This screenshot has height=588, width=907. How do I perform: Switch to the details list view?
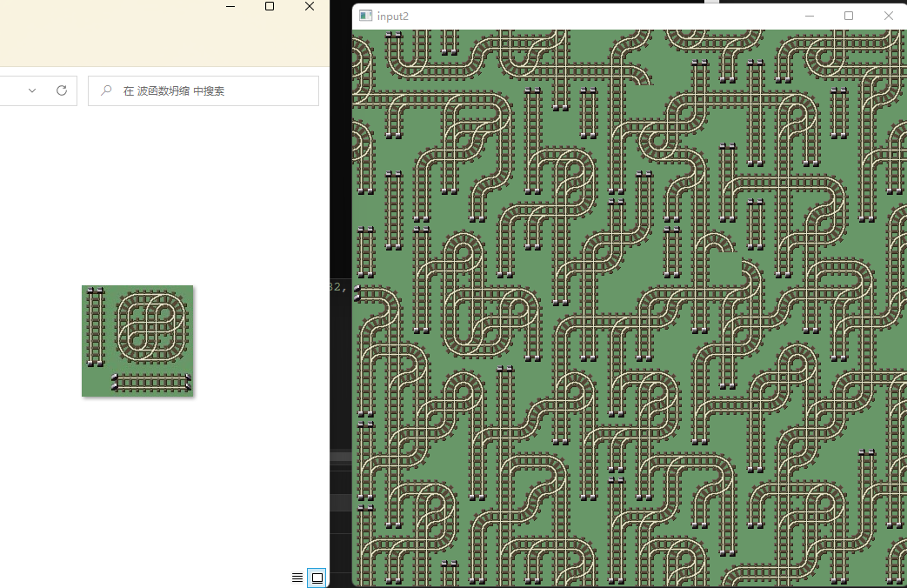pos(297,578)
